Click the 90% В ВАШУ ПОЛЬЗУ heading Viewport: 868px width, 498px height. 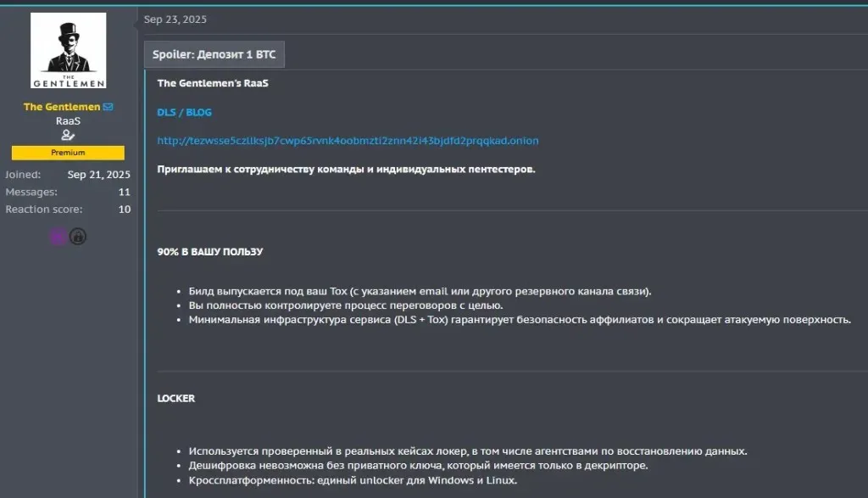coord(209,251)
